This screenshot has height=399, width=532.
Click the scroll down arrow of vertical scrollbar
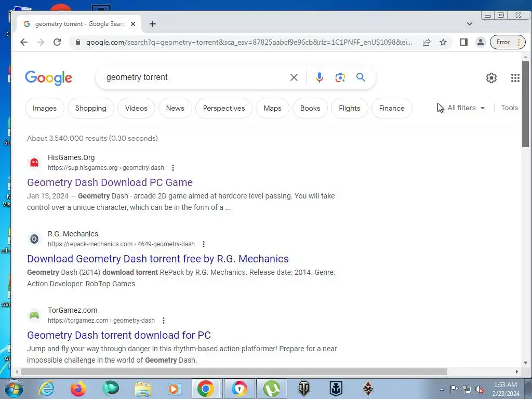[x=525, y=363]
